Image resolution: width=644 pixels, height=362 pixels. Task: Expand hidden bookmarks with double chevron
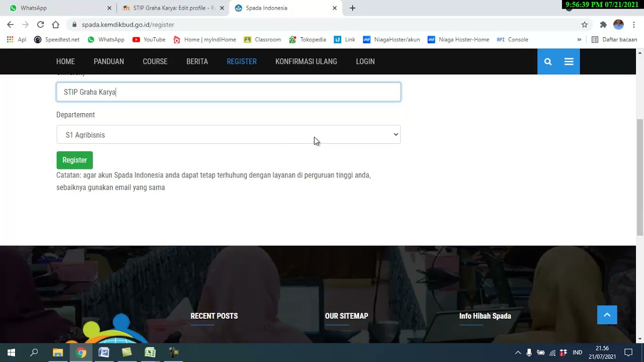tap(579, 39)
